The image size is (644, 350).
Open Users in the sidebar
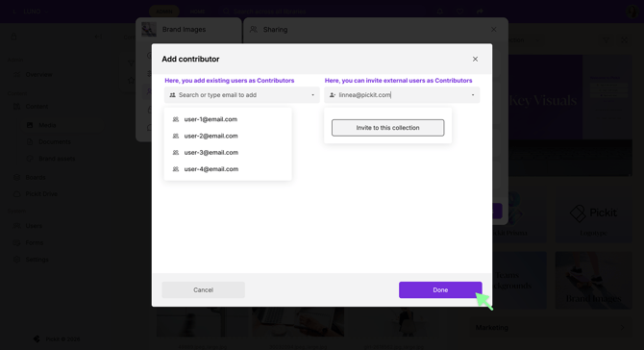point(34,226)
